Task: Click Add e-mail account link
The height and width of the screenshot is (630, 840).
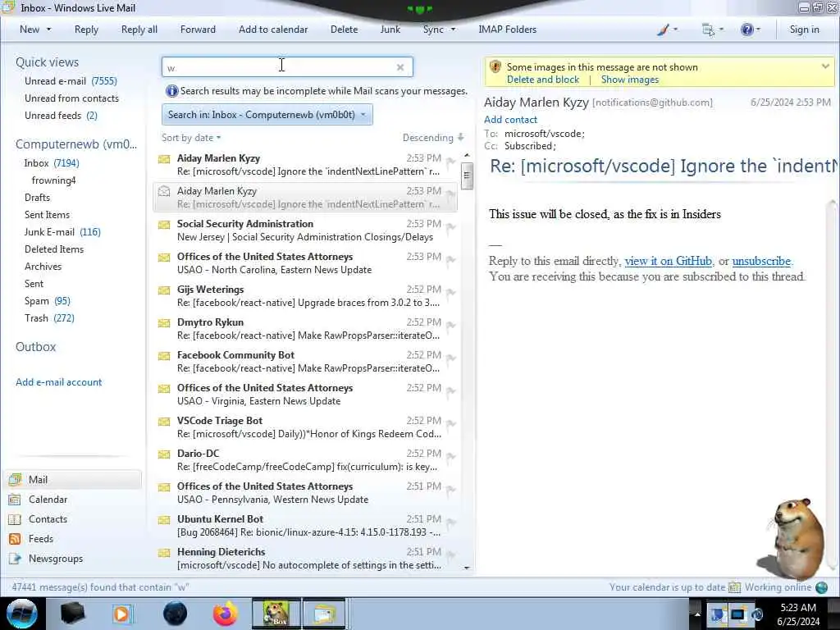Action: (x=58, y=382)
